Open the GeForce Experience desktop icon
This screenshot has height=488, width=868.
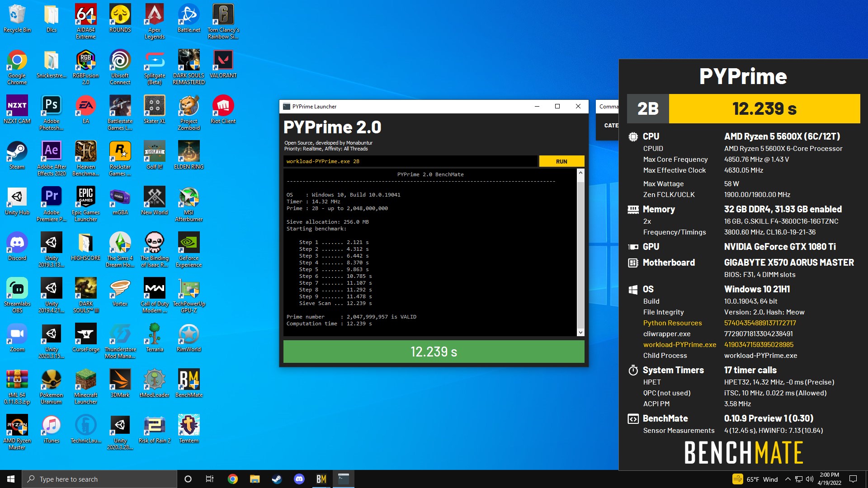click(x=189, y=249)
